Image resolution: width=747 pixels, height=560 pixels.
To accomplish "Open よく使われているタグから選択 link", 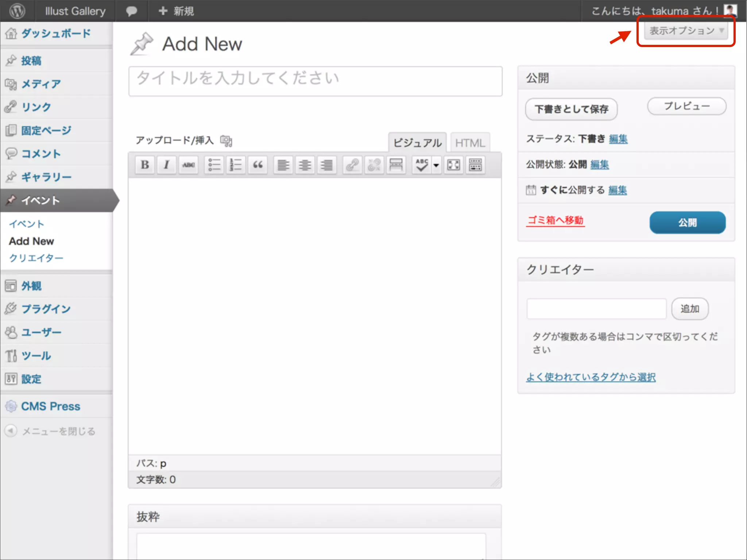I will pyautogui.click(x=591, y=377).
